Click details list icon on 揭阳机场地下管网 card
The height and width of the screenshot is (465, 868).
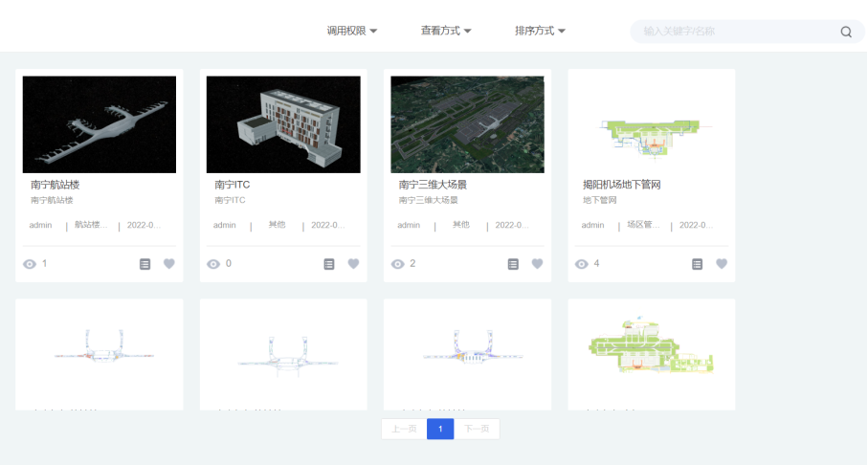[x=698, y=264]
